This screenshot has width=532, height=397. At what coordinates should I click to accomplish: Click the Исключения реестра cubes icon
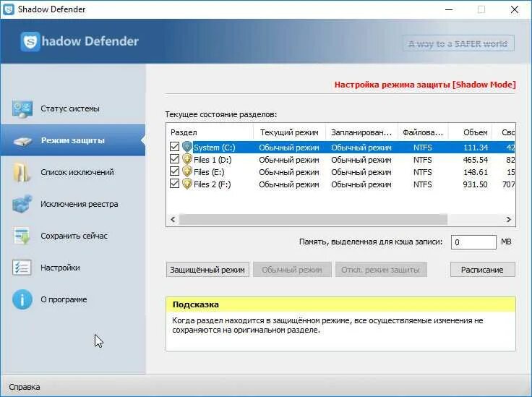pyautogui.click(x=22, y=204)
